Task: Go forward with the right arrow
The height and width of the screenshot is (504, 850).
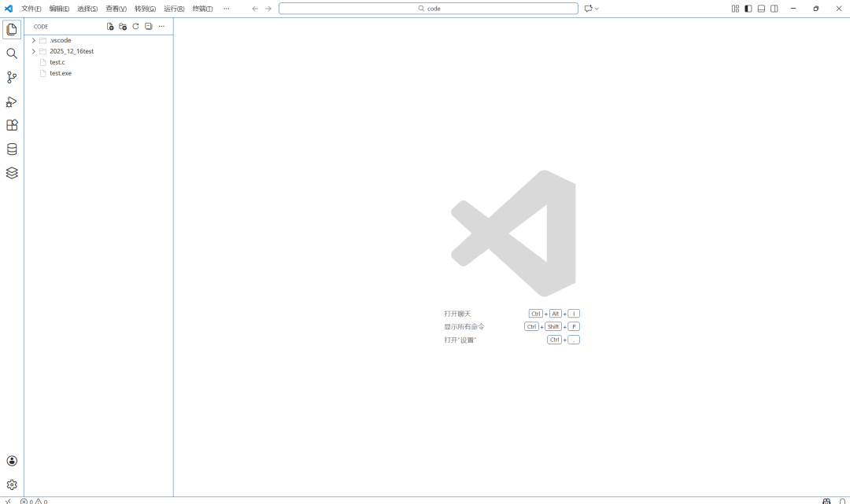Action: [268, 9]
